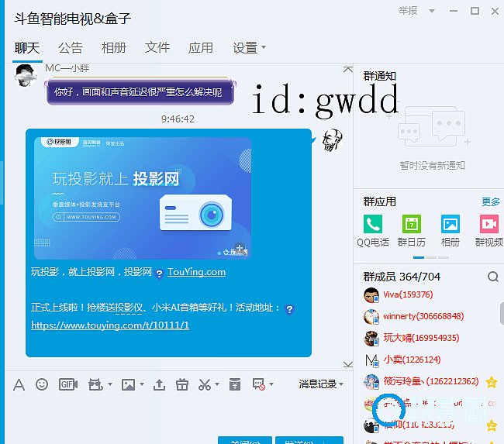Image resolution: width=504 pixels, height=444 pixels.
Task: Click the message block icon in toolbar
Action: [x=259, y=384]
